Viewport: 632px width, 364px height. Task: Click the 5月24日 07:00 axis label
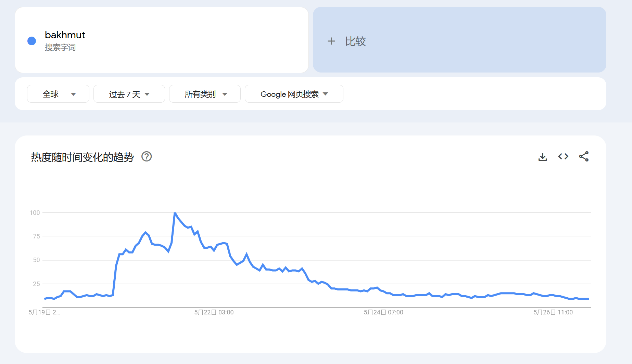click(x=383, y=312)
